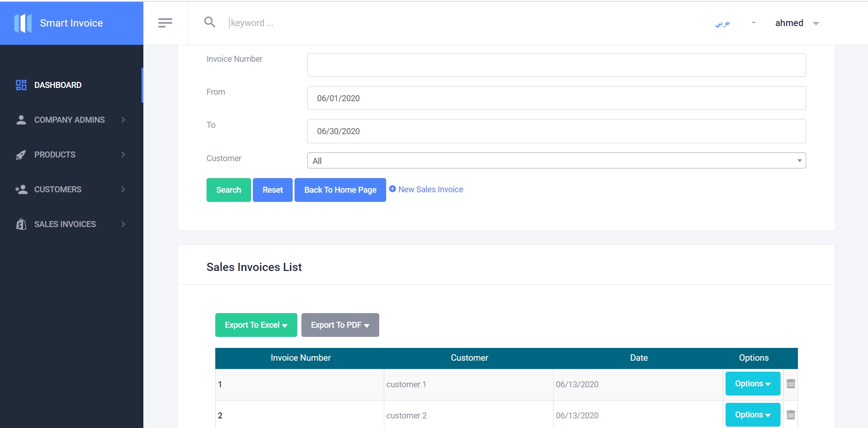Collapse the sidebar with the hamburger icon
The image size is (868, 428).
[165, 22]
